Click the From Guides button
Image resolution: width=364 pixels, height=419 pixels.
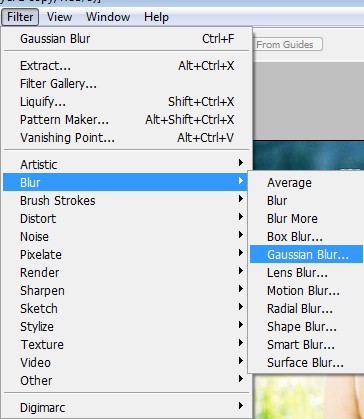tap(288, 44)
